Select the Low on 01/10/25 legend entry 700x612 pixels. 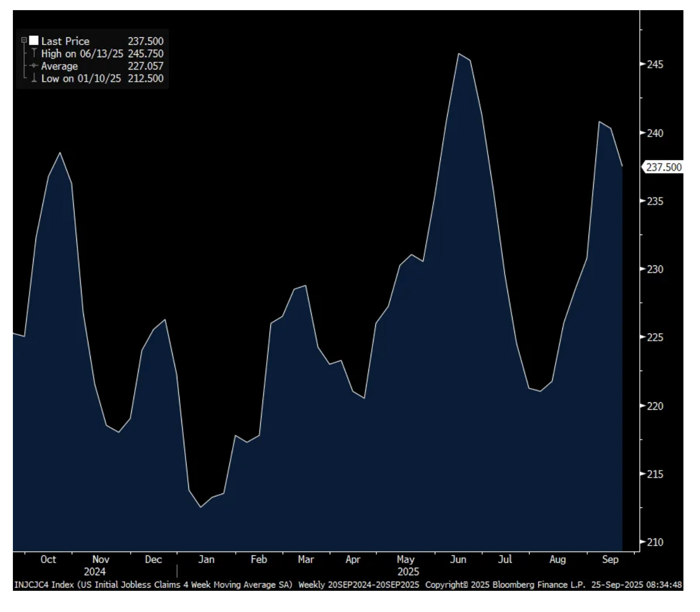click(x=81, y=78)
